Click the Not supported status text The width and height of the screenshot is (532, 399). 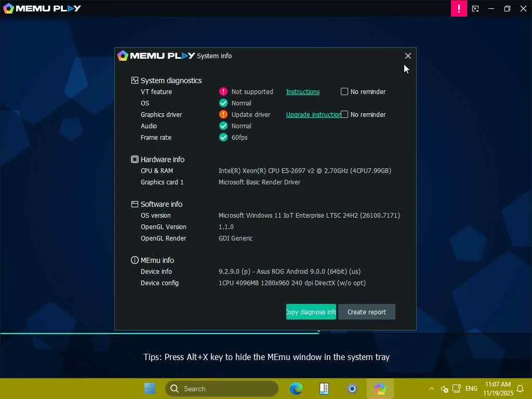tap(252, 91)
